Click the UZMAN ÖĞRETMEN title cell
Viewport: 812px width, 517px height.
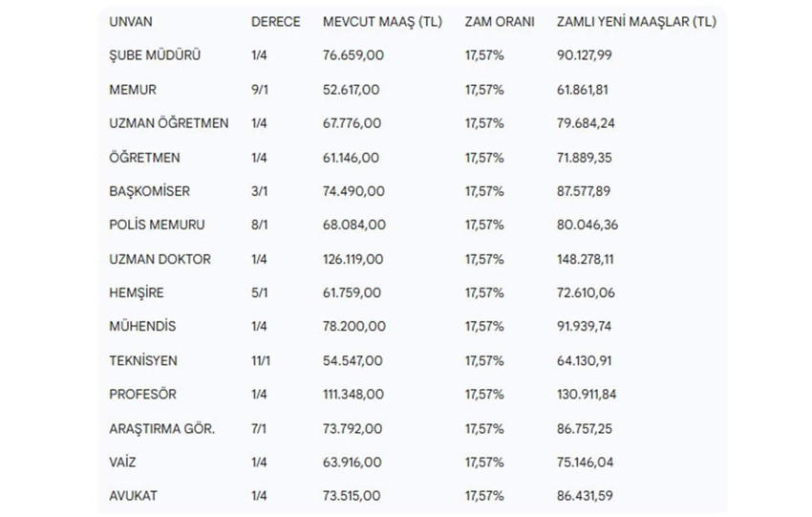click(x=168, y=123)
